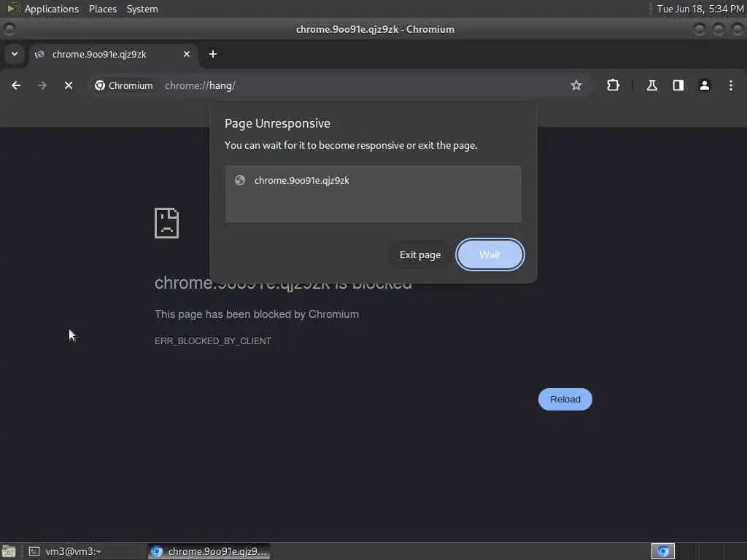The width and height of the screenshot is (747, 560).
Task: Select chrome.9oo91e.qjz9zk entry in dialog list
Action: tap(373, 181)
